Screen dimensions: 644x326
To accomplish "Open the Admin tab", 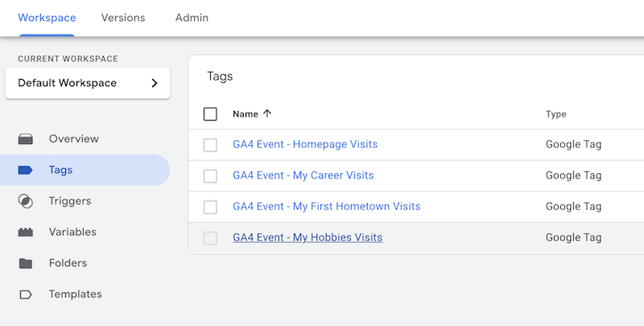I will [x=192, y=18].
